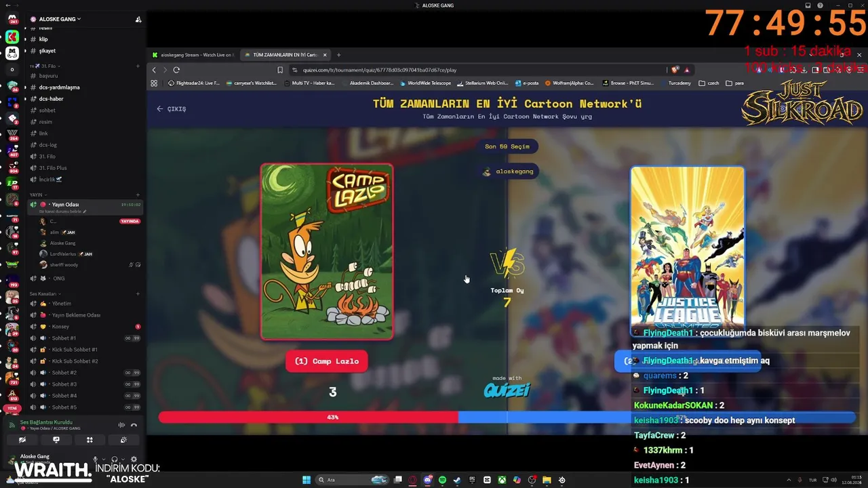Switch to aloskegang Stream browser tab
The width and height of the screenshot is (868, 488).
click(193, 55)
